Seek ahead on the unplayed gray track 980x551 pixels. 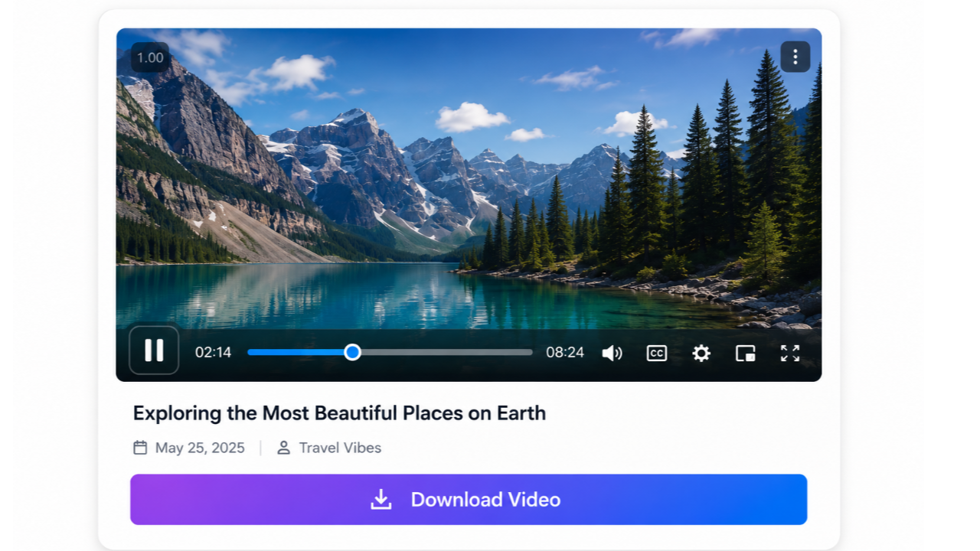pyautogui.click(x=446, y=352)
